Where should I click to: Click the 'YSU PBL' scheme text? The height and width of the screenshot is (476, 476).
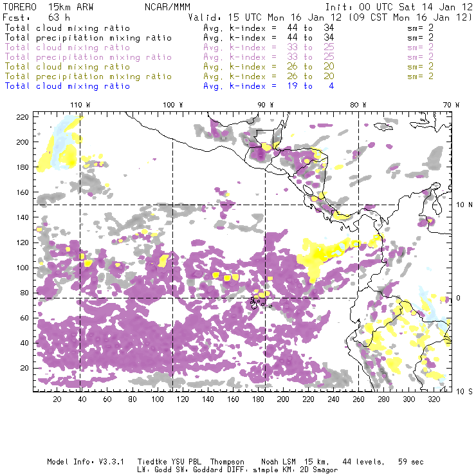point(186,462)
